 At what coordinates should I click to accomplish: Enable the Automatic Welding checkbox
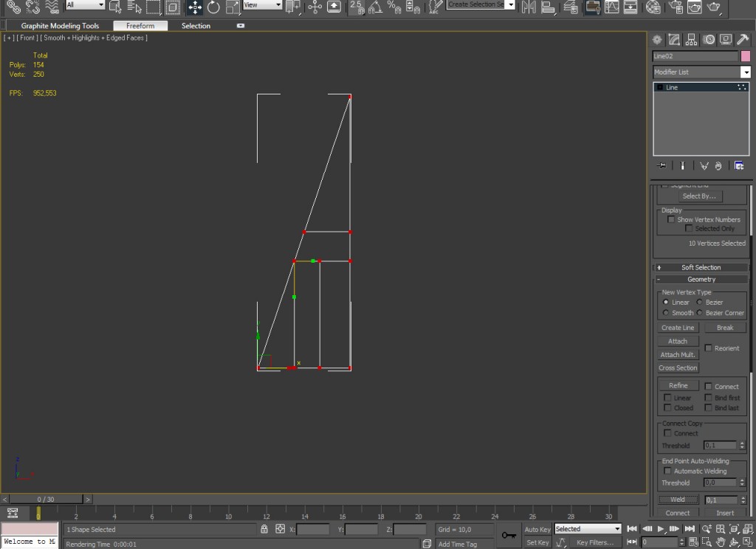coord(667,471)
